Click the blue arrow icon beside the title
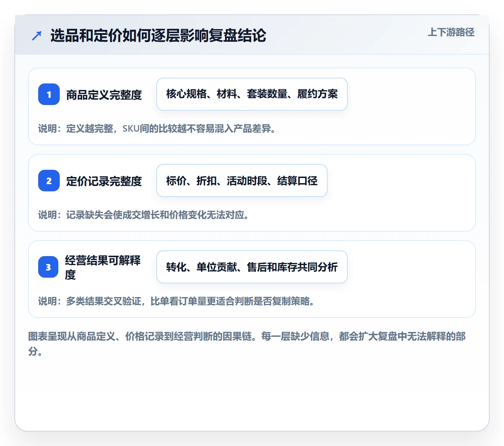504x446 pixels. pyautogui.click(x=37, y=36)
